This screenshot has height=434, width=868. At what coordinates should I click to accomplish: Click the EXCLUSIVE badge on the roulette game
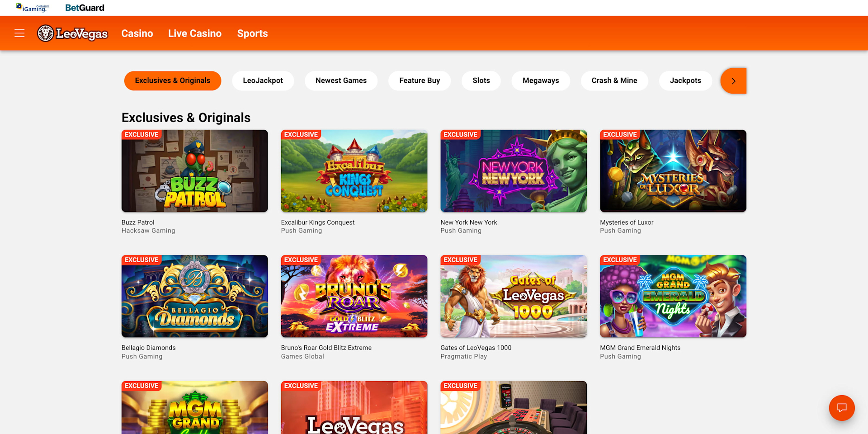[x=460, y=386]
